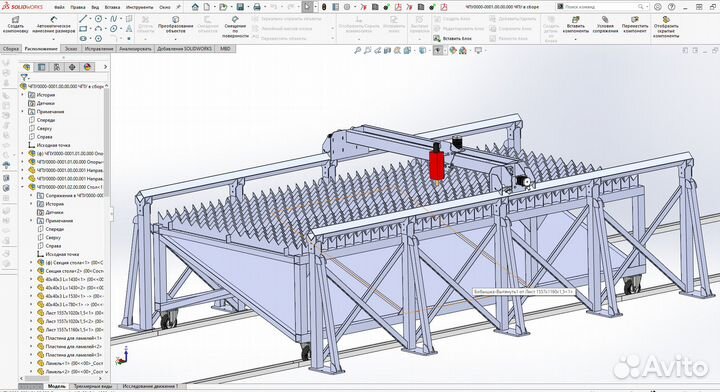The width and height of the screenshot is (720, 392).
Task: Click Автоматическое нанесение размеров button
Action: (55, 25)
